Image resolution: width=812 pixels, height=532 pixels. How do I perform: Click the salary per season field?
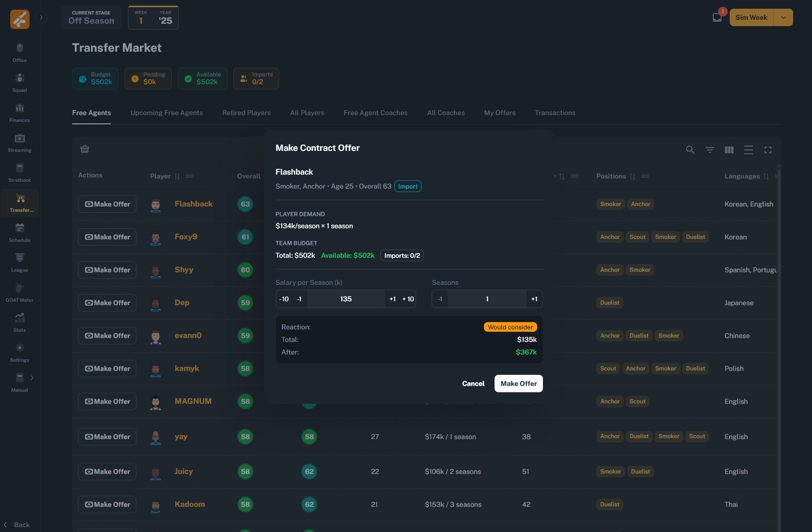coord(346,299)
